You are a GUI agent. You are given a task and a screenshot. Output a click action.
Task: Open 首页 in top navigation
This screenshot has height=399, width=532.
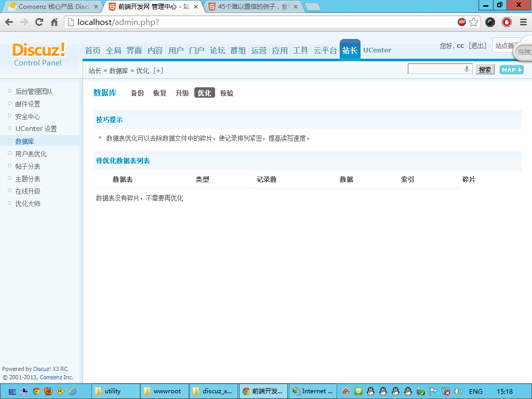[93, 50]
